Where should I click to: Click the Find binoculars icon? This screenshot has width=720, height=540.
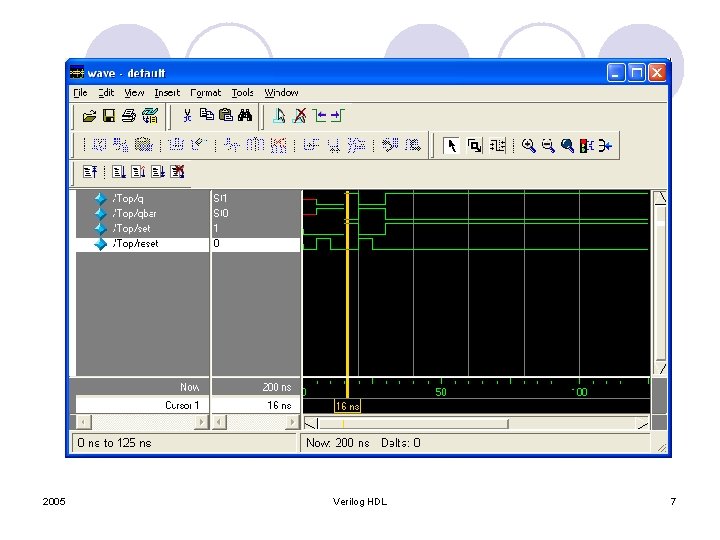pos(245,115)
